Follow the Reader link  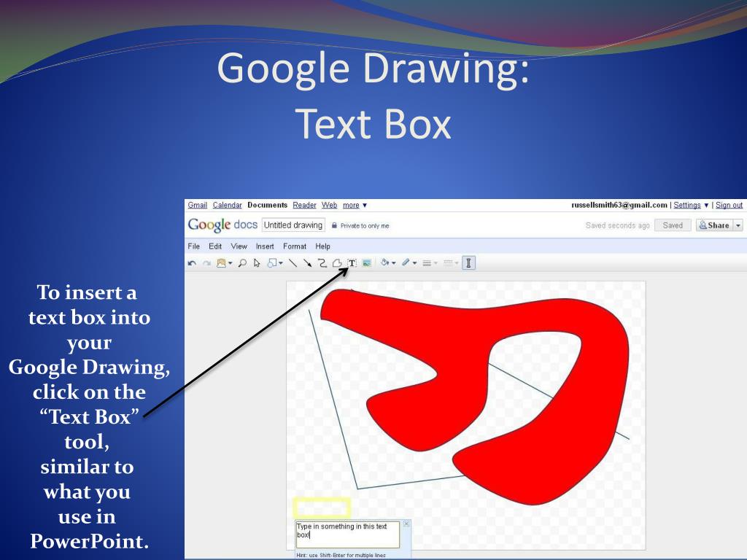(304, 205)
